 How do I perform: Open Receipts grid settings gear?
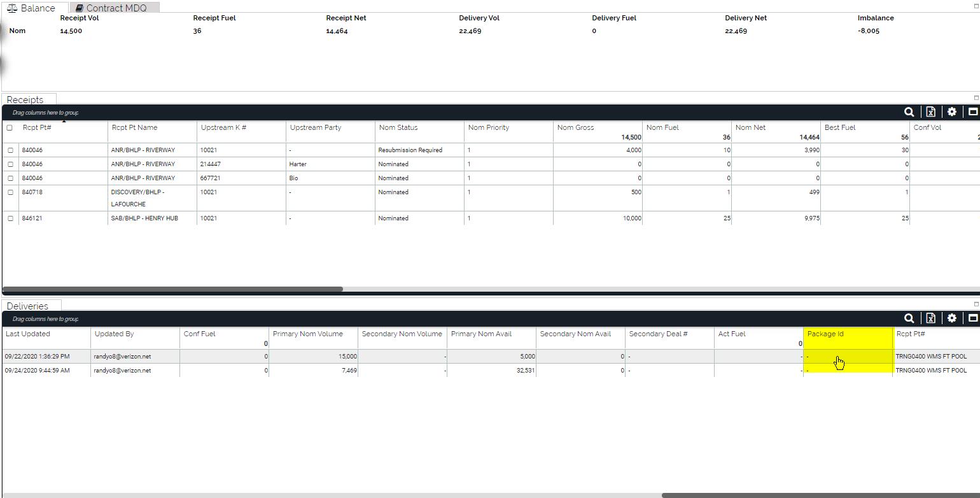pos(951,112)
